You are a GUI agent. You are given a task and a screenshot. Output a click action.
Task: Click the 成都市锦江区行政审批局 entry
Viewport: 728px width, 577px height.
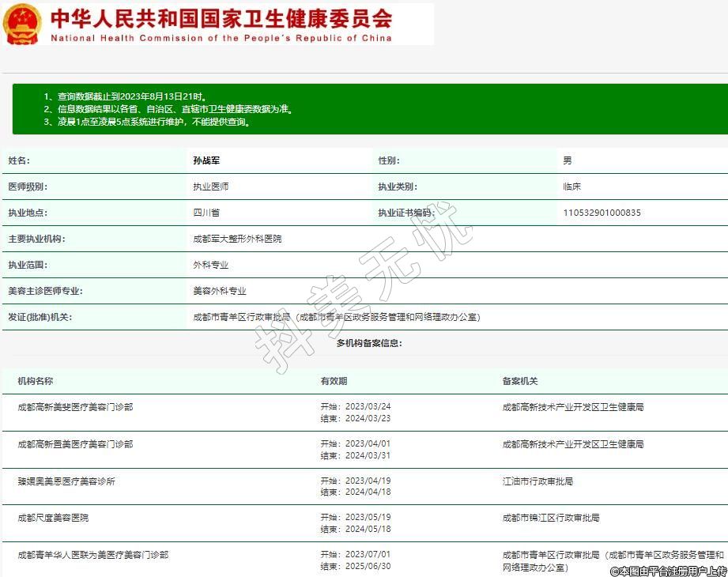(551, 518)
